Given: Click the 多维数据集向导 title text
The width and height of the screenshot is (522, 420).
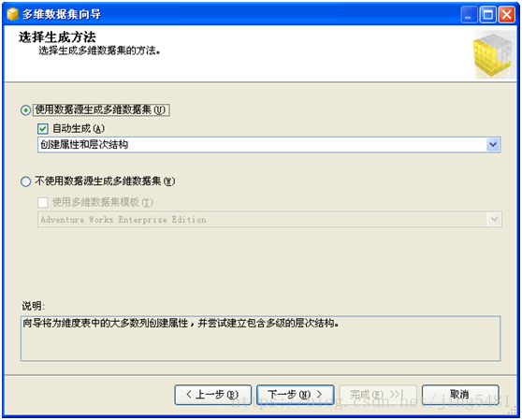Looking at the screenshot, I should pyautogui.click(x=62, y=14).
